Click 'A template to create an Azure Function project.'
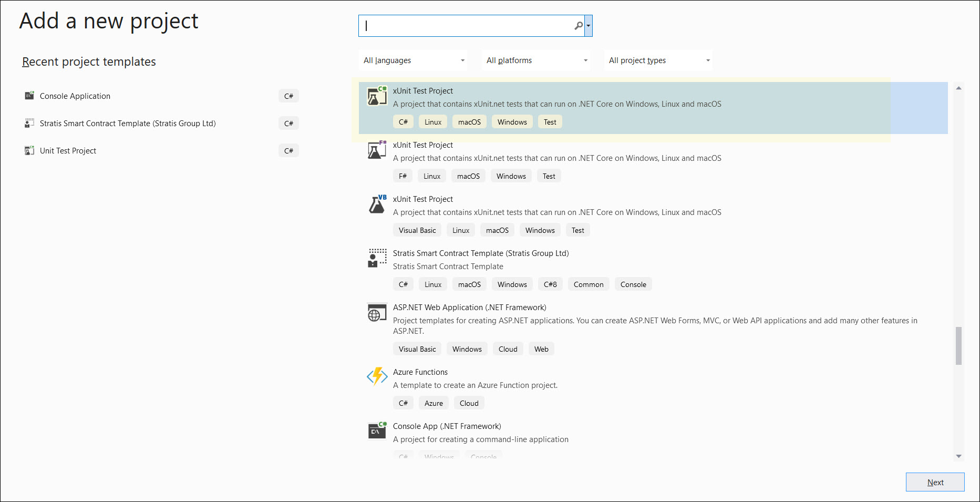This screenshot has width=980, height=502. pyautogui.click(x=476, y=385)
